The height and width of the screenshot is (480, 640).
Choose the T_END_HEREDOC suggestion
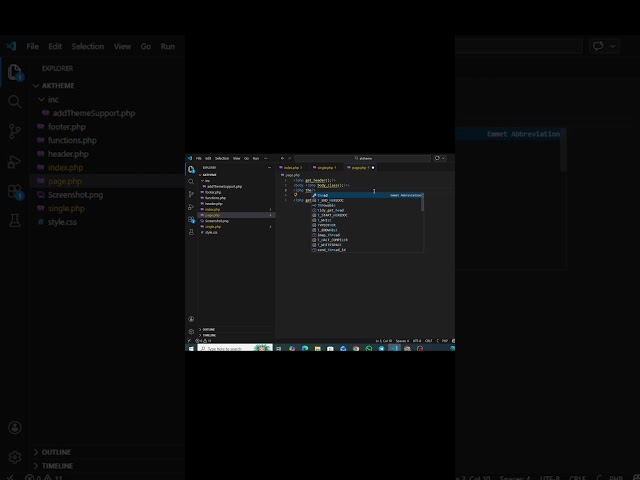[x=367, y=201]
